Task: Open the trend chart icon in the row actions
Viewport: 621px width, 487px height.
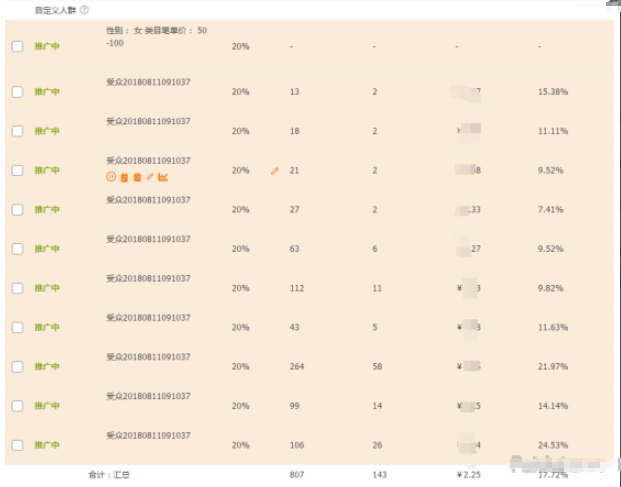Action: click(163, 177)
